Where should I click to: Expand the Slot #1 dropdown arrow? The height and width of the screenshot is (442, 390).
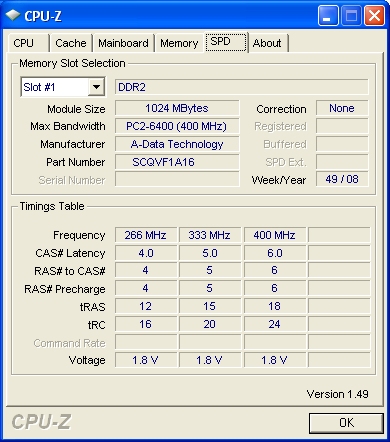[x=97, y=87]
